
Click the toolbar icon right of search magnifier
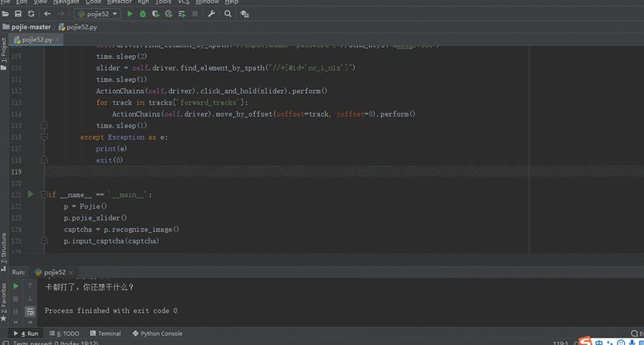245,14
